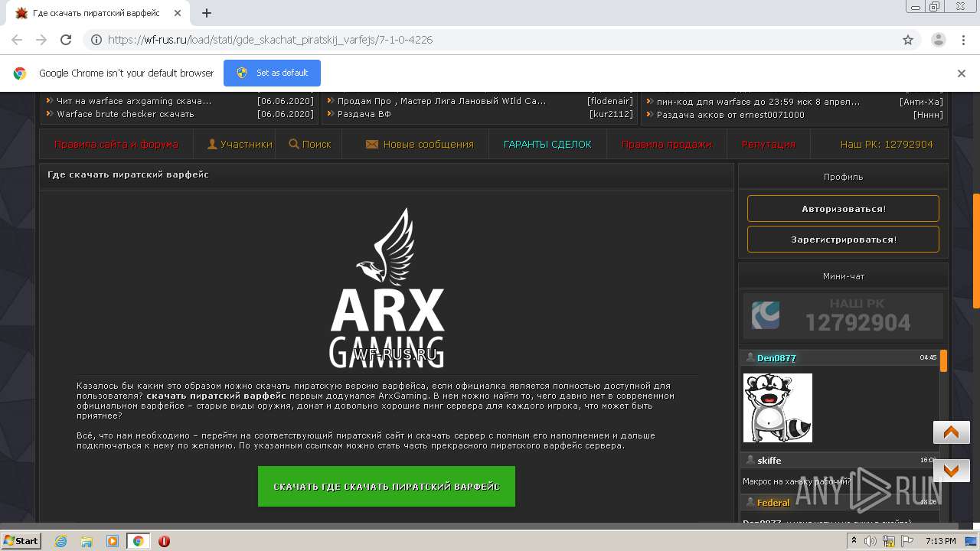The width and height of the screenshot is (980, 551).
Task: Open Раздача ВФ forum link
Action: point(364,114)
